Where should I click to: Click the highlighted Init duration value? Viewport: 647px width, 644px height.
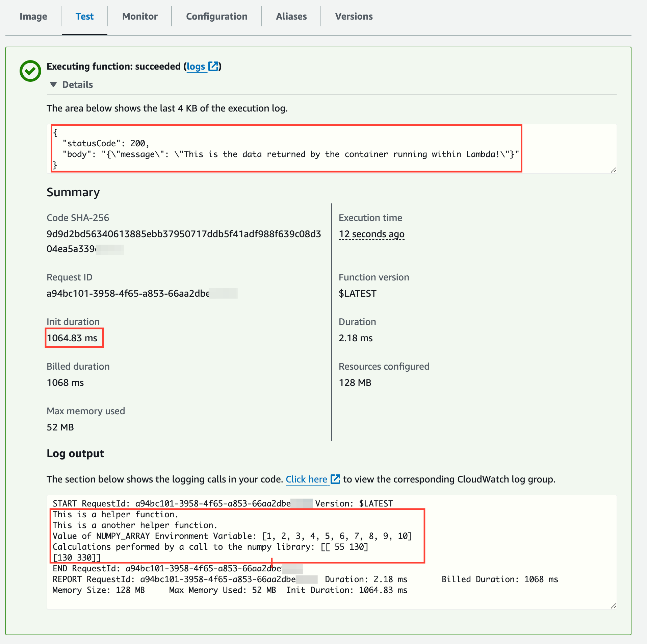tap(74, 338)
